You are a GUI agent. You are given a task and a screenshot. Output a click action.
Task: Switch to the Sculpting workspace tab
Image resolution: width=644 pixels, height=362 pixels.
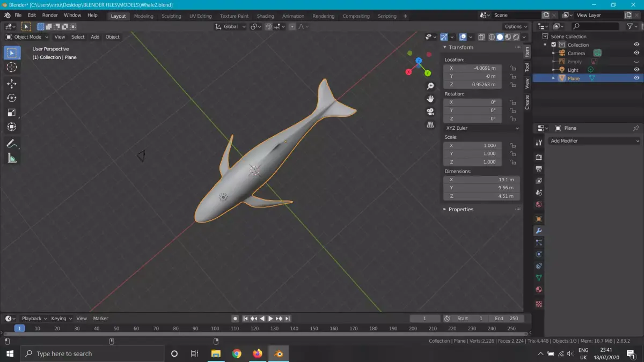coord(171,16)
